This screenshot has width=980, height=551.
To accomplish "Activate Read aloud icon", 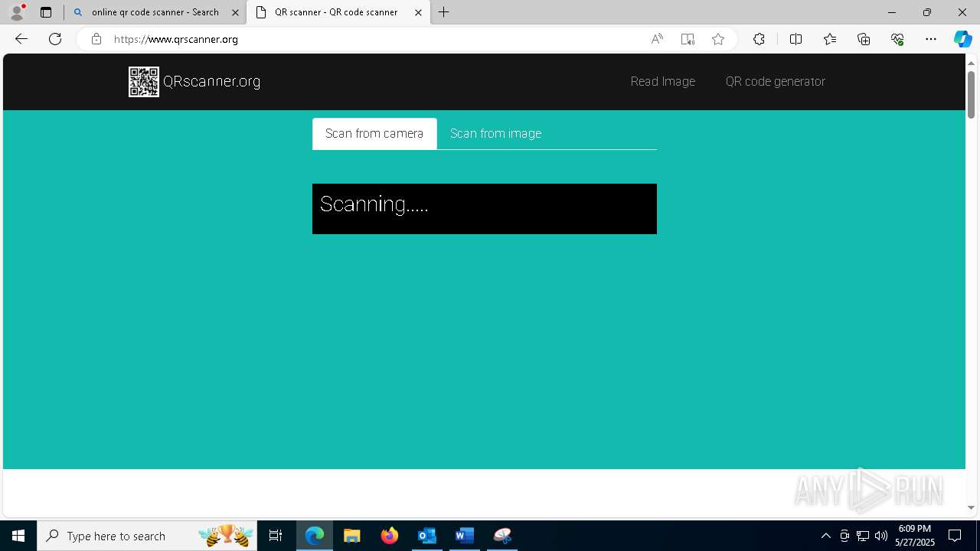I will point(657,39).
